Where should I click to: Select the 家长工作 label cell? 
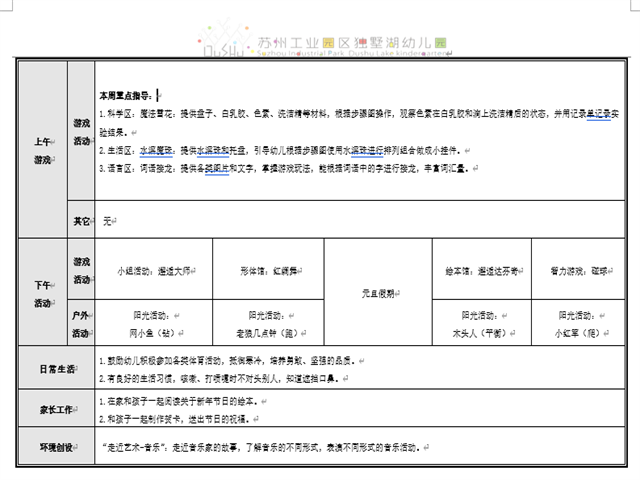pos(57,409)
